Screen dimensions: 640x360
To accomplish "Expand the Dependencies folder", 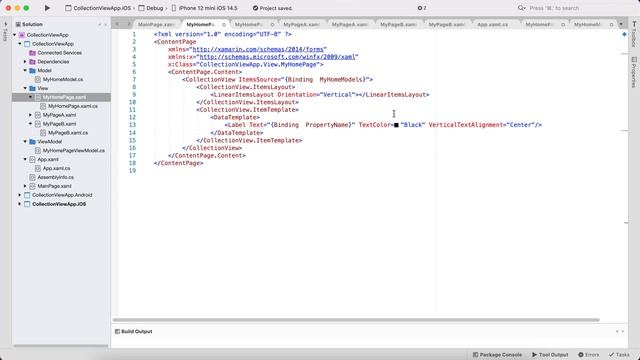I will [25, 62].
